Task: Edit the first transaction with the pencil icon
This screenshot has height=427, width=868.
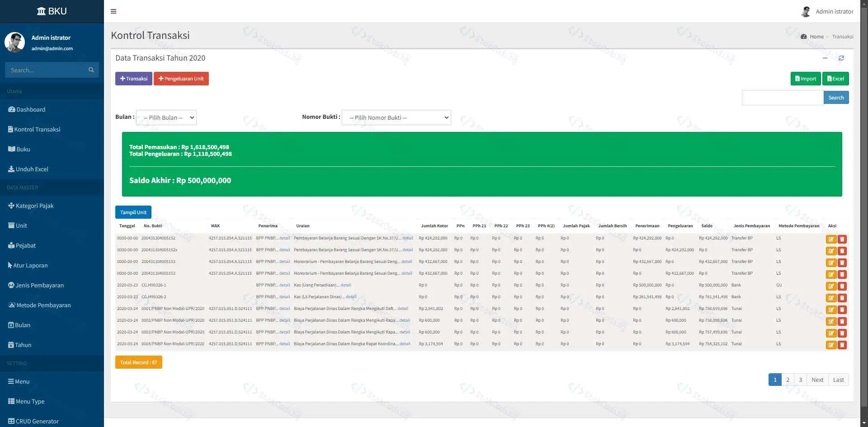Action: [x=831, y=239]
